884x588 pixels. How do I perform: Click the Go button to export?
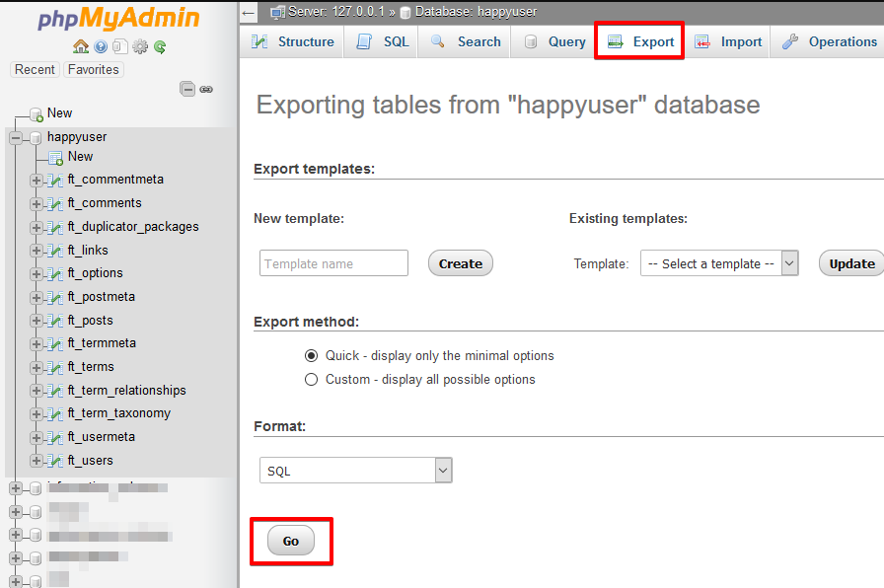tap(291, 541)
